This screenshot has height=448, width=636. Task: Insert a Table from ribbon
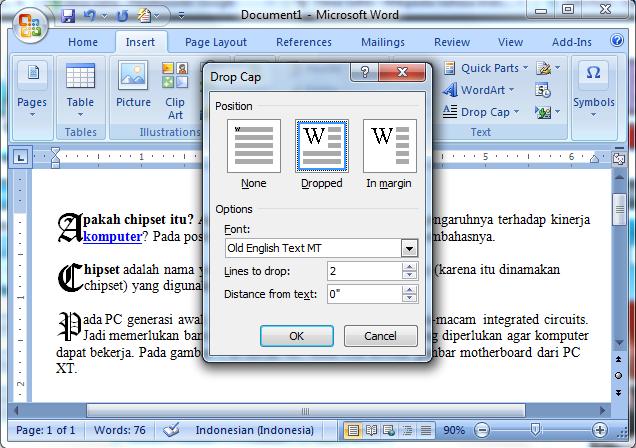click(x=80, y=90)
